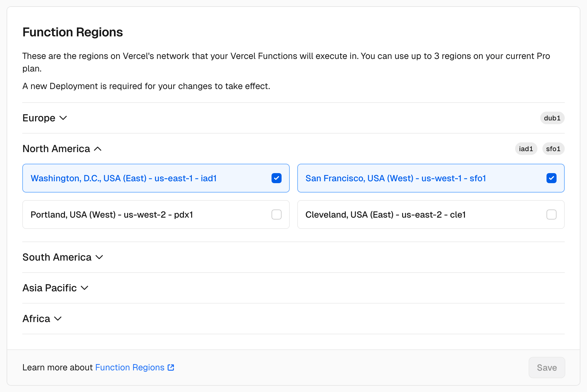The height and width of the screenshot is (392, 587).
Task: Enable the Cleveland cle1 checkbox
Action: point(551,215)
